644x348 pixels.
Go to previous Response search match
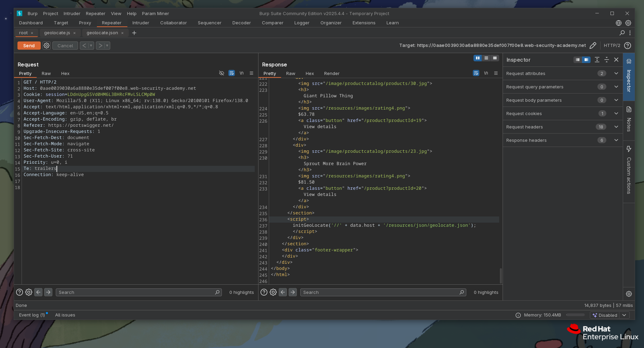click(283, 292)
